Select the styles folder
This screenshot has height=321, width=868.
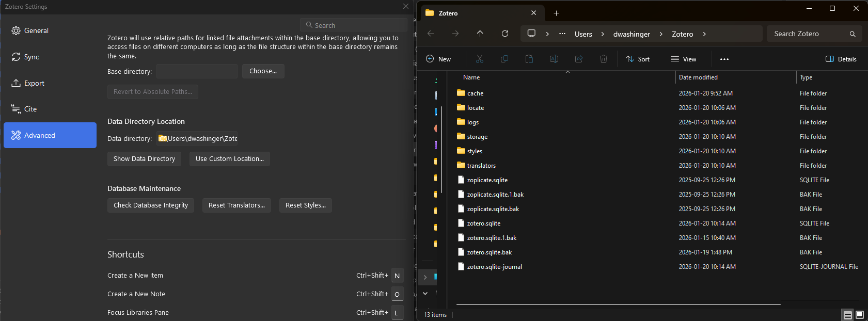tap(658, 151)
